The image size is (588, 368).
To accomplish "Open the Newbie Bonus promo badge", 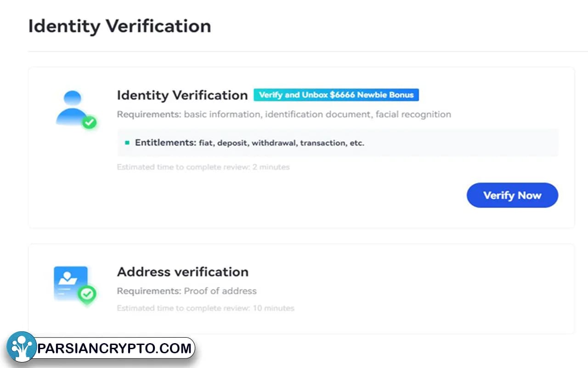I will (336, 95).
